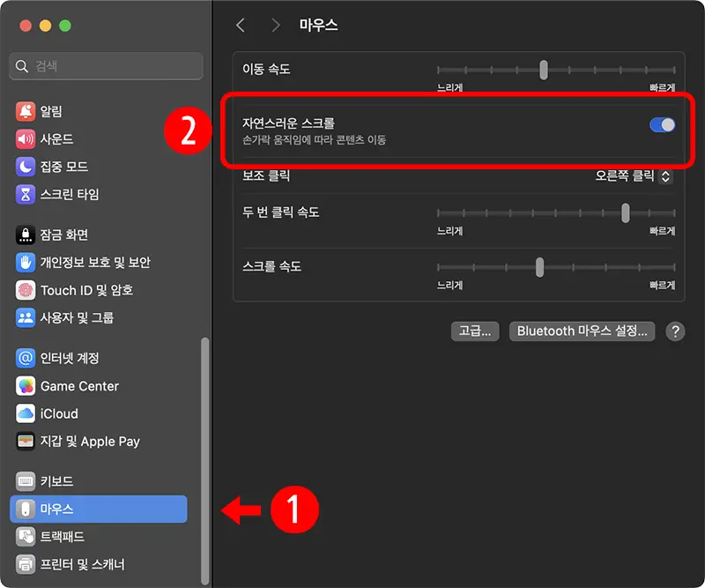Select the iCloud sidebar icon
This screenshot has height=588, width=705.
26,413
